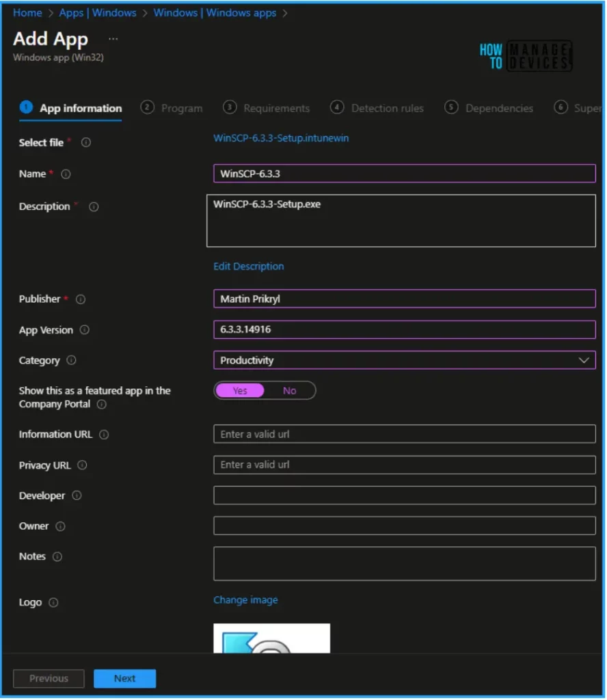Click the info icon next to Name
Image resolution: width=607 pixels, height=700 pixels.
(66, 174)
